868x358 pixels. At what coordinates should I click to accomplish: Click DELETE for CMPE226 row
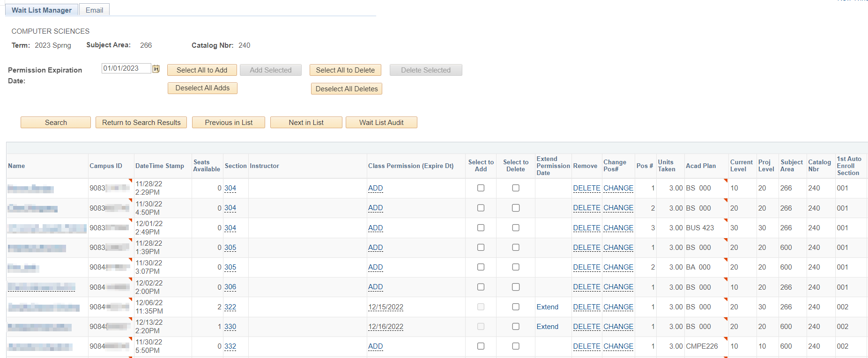tap(586, 346)
